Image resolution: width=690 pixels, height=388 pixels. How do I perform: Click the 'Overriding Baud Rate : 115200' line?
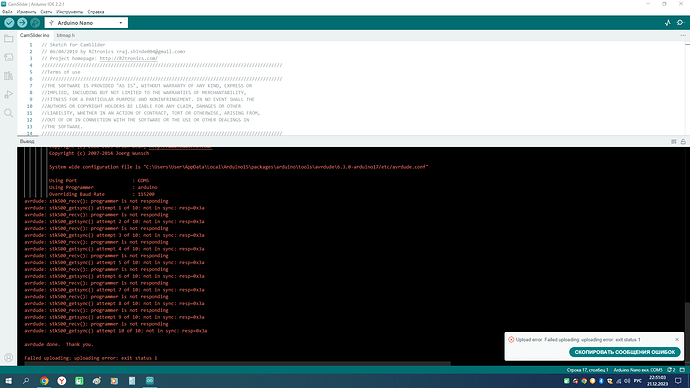102,194
